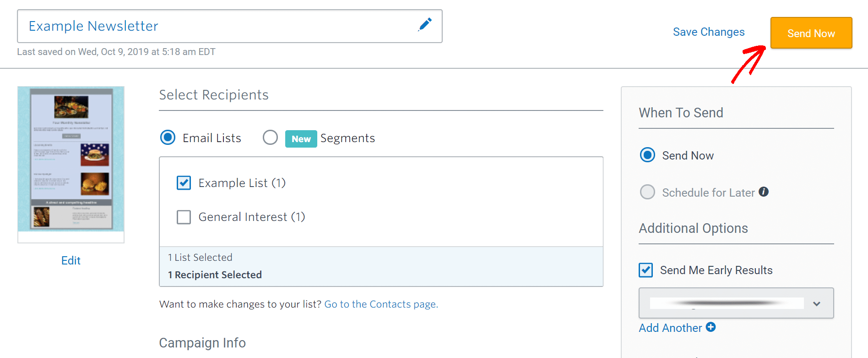Select the Segments radio button

point(270,138)
